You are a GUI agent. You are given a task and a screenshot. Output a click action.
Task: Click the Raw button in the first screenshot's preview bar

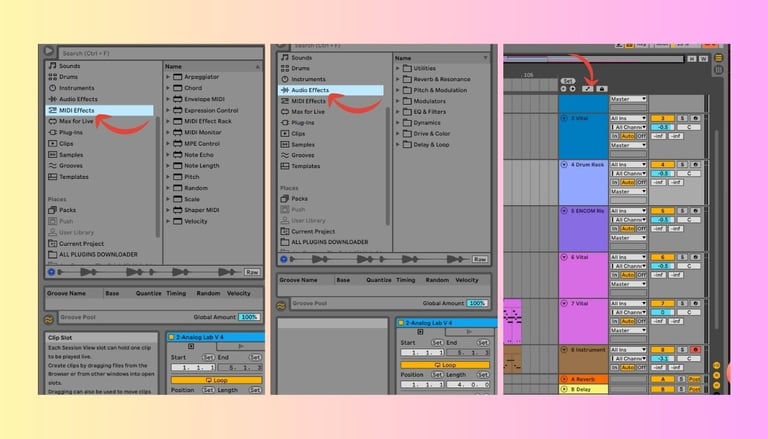252,272
